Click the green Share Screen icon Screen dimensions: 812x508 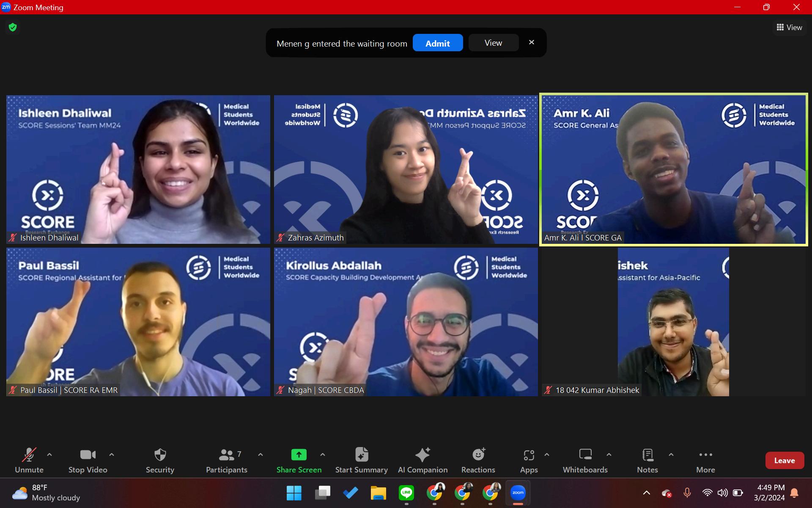(299, 455)
